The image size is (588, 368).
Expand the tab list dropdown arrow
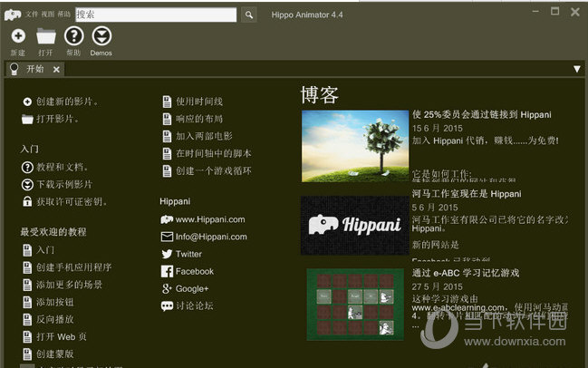(577, 69)
